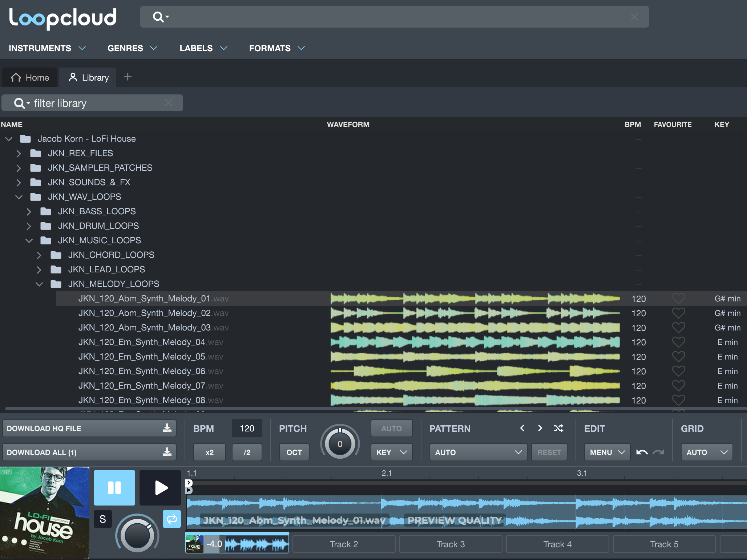Solo the track using the S button
The image size is (747, 560).
(x=103, y=519)
